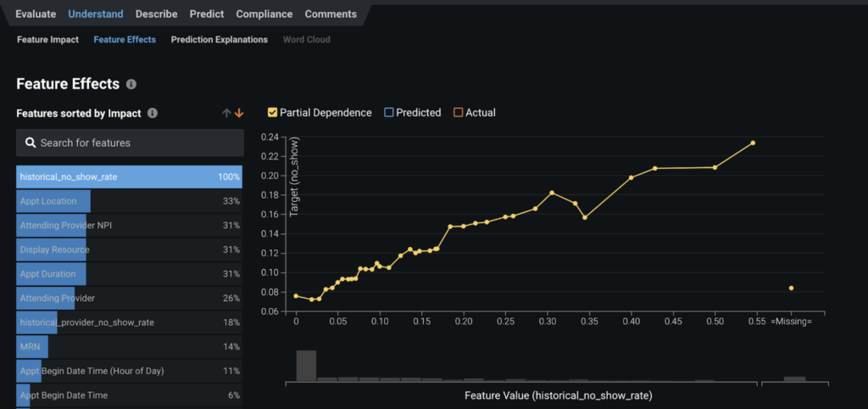
Task: Click info icon next to Feature Effects heading
Action: 131,84
